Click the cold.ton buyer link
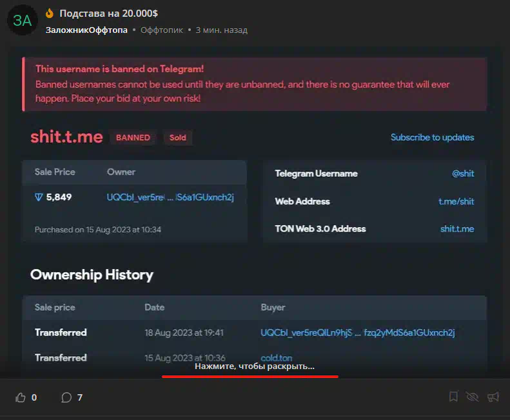Image resolution: width=510 pixels, height=420 pixels. [x=277, y=358]
